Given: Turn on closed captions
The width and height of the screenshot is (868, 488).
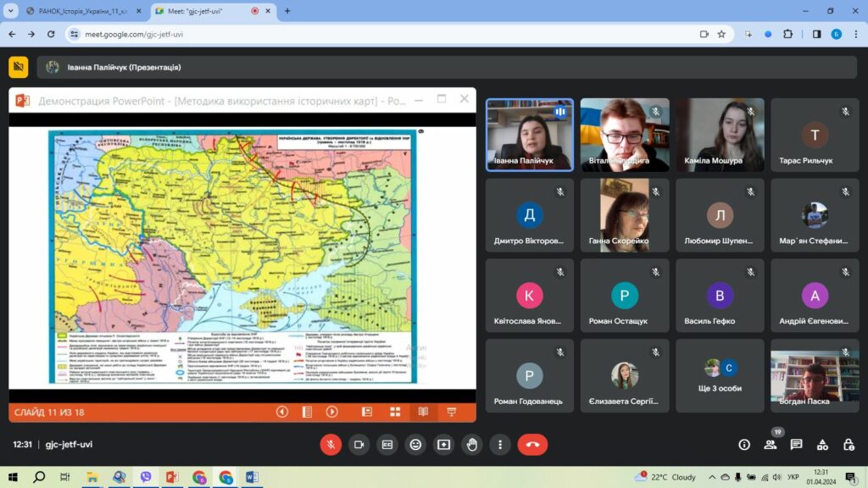Looking at the screenshot, I should 387,444.
